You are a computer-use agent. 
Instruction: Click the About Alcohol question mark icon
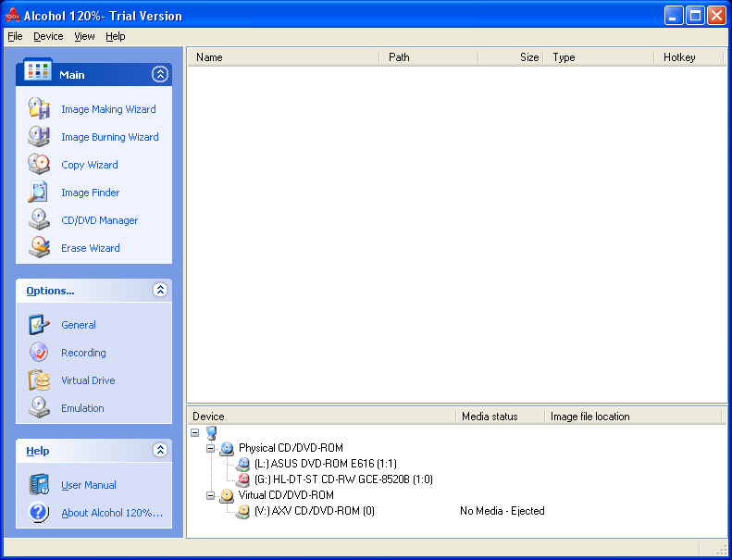[39, 512]
